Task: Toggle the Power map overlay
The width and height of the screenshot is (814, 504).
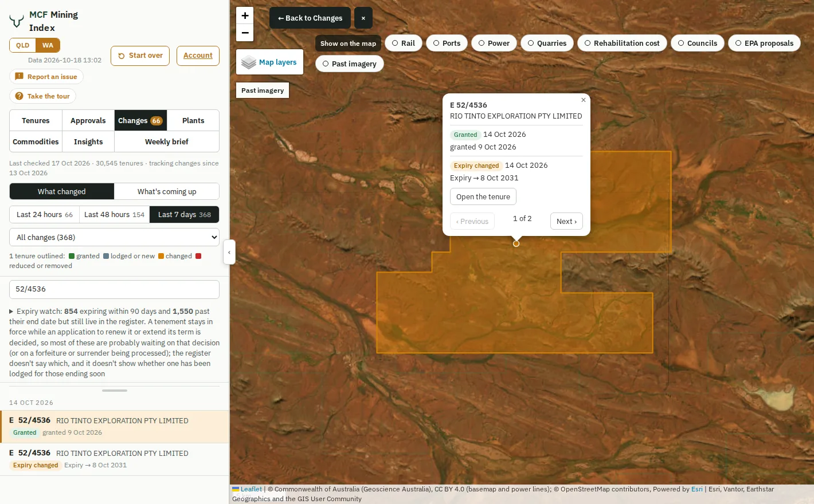Action: (x=494, y=43)
